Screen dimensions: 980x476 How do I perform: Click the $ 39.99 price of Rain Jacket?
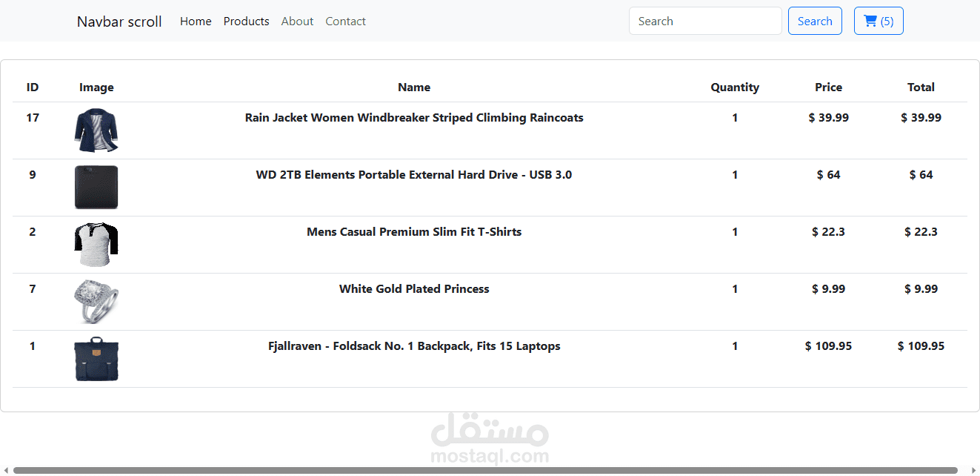(828, 118)
